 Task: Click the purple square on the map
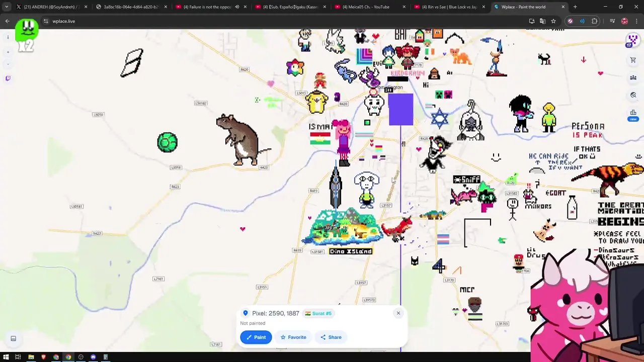click(401, 109)
